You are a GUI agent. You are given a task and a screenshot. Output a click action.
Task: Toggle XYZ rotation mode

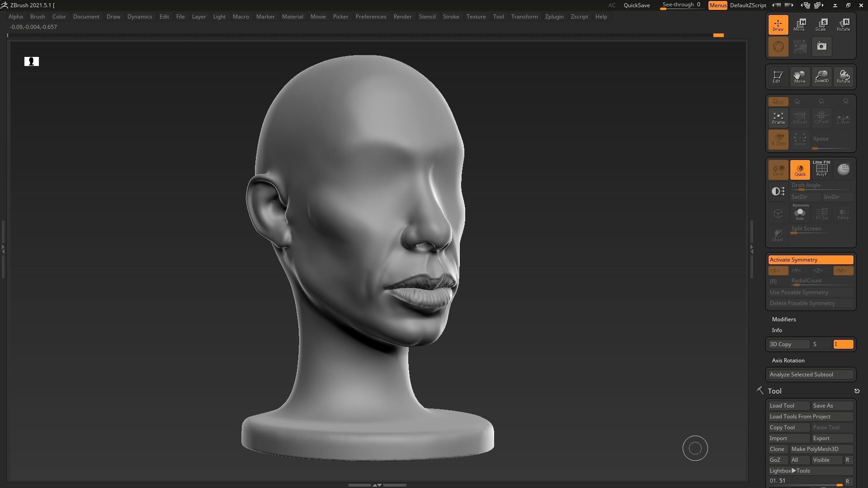(x=778, y=102)
